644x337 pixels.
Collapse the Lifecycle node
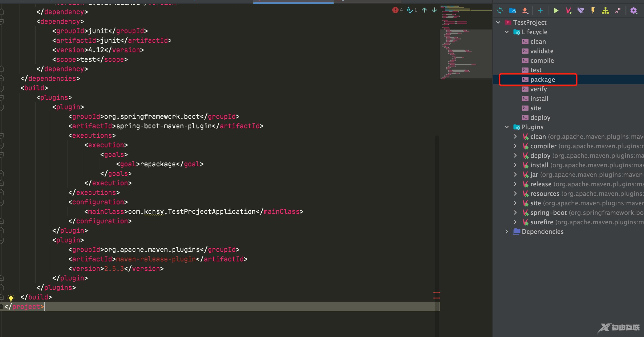[x=507, y=32]
